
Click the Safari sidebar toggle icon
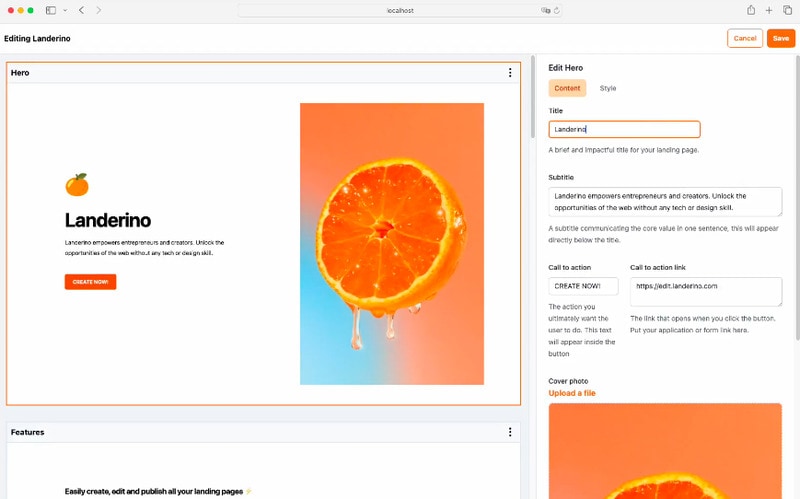pos(51,10)
